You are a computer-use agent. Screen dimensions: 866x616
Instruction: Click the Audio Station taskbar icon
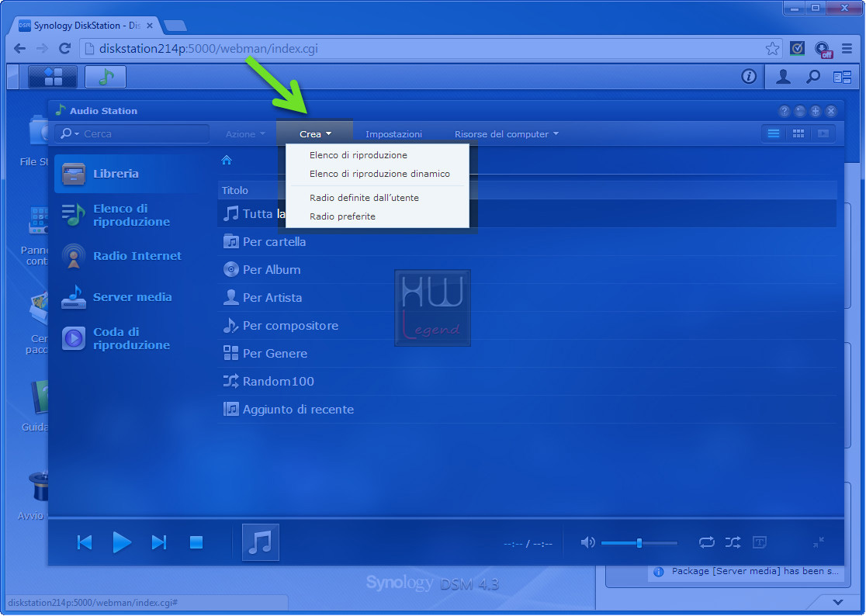point(106,77)
